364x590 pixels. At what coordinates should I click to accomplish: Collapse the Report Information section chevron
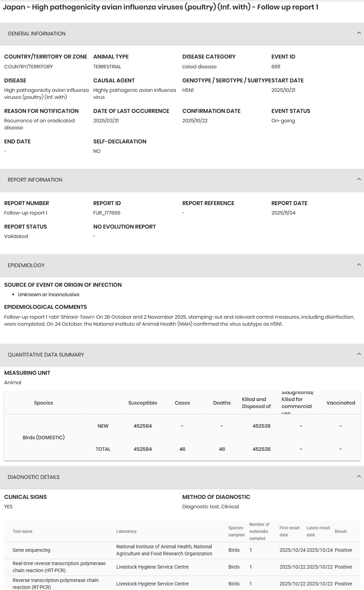pos(359,179)
